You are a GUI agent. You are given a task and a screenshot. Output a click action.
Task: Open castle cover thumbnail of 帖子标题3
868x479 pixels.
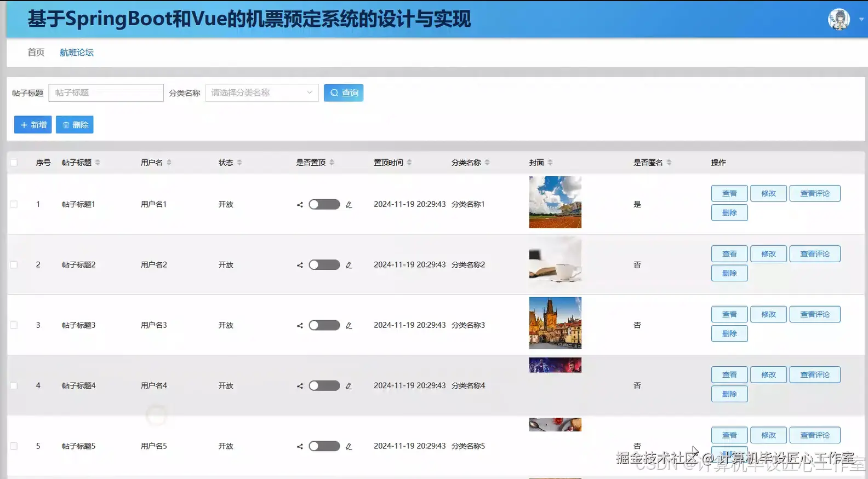555,323
